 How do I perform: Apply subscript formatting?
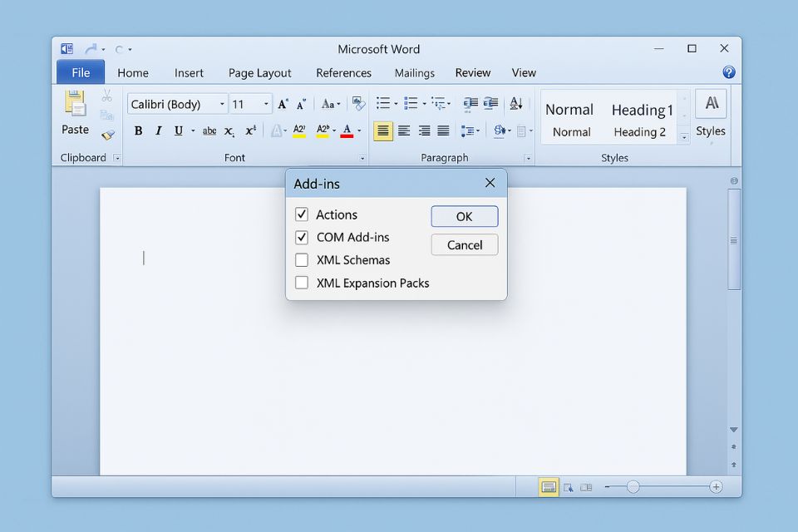pyautogui.click(x=229, y=131)
